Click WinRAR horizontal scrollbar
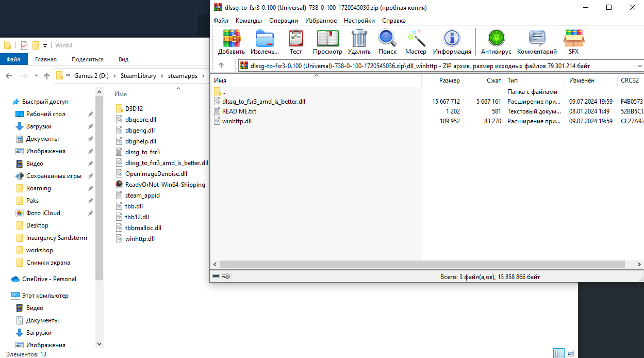 (x=422, y=264)
